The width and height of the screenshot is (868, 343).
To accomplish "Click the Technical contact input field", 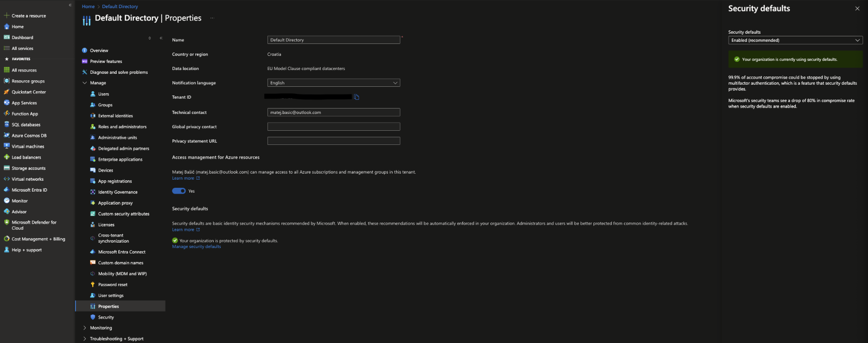I will [x=334, y=112].
